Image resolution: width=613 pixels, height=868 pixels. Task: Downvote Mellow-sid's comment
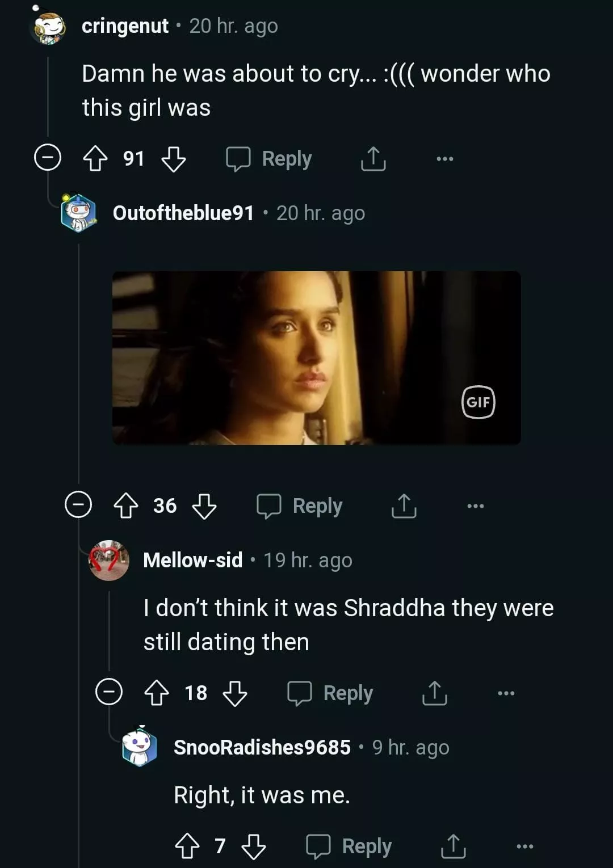[x=235, y=693]
